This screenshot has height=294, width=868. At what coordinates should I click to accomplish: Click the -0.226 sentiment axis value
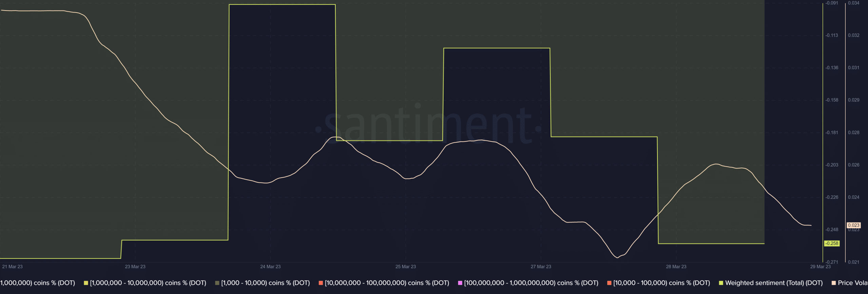click(832, 197)
